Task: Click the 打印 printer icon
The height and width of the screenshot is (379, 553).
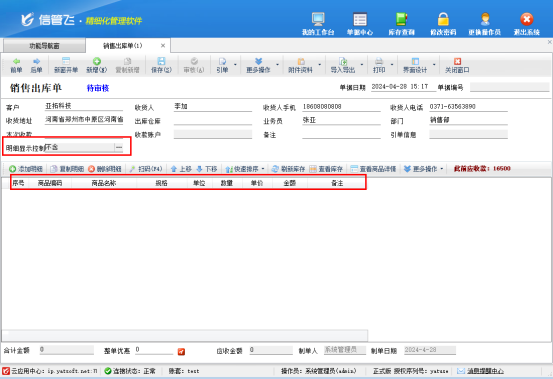Action: click(x=379, y=61)
